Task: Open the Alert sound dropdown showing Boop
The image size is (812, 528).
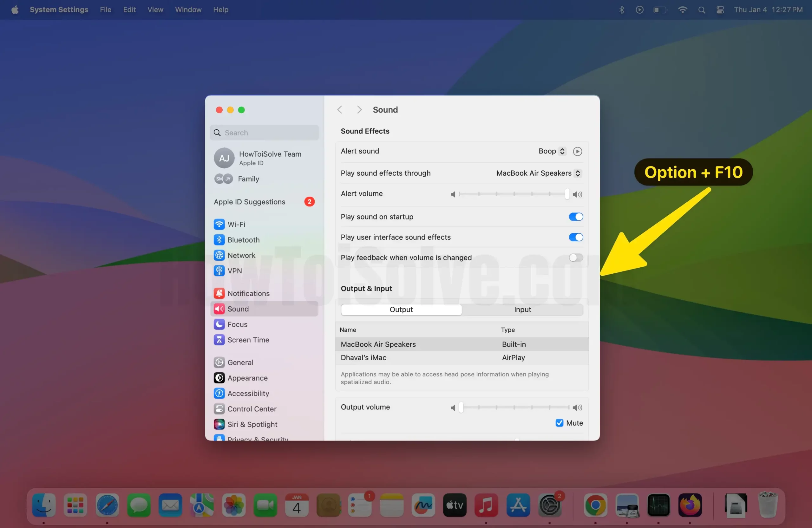Action: click(x=551, y=151)
